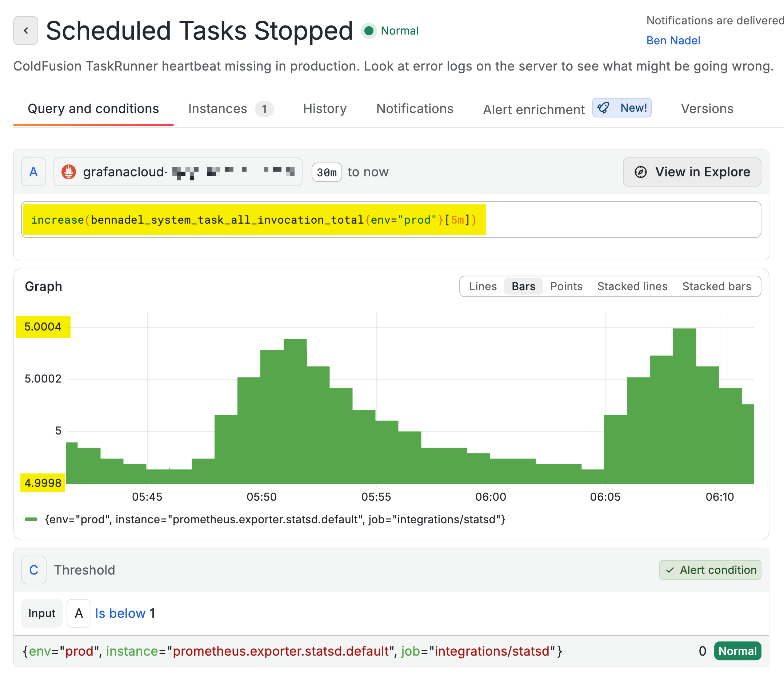Open the Ben Nadel contact point link
This screenshot has height=680, width=784.
point(673,41)
